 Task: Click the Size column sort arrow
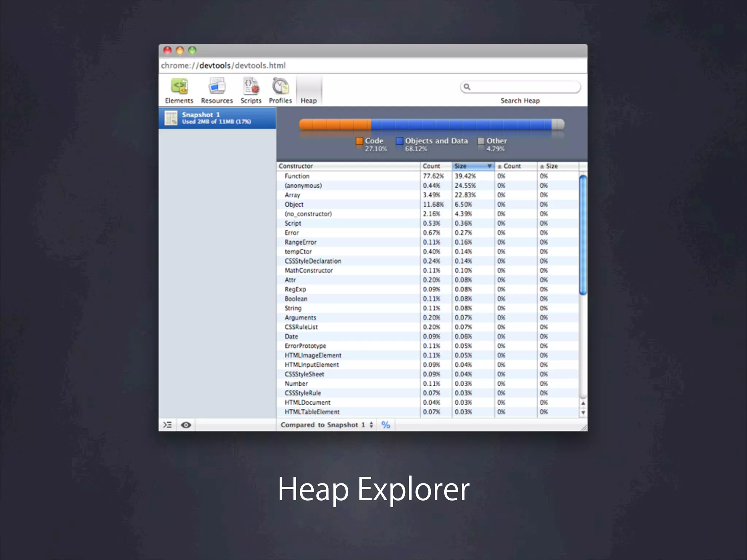(489, 166)
